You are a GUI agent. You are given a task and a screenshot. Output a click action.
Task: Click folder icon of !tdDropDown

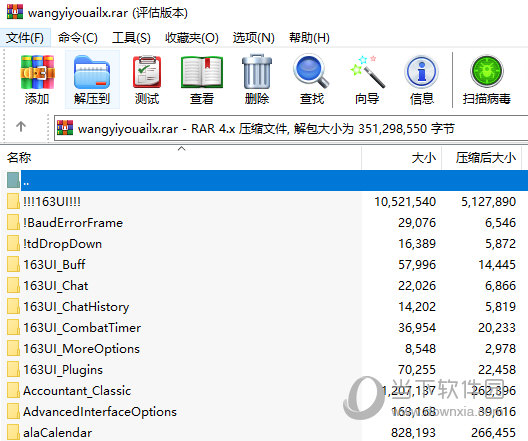13,243
